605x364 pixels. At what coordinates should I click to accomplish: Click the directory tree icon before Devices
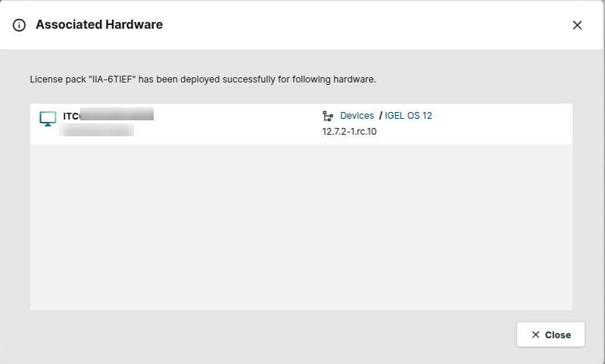click(328, 116)
